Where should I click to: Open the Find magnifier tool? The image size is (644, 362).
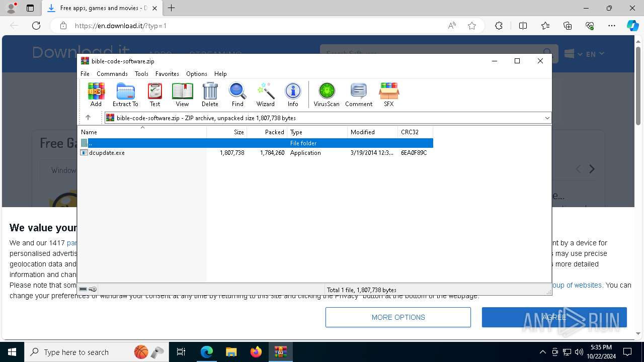point(237,95)
